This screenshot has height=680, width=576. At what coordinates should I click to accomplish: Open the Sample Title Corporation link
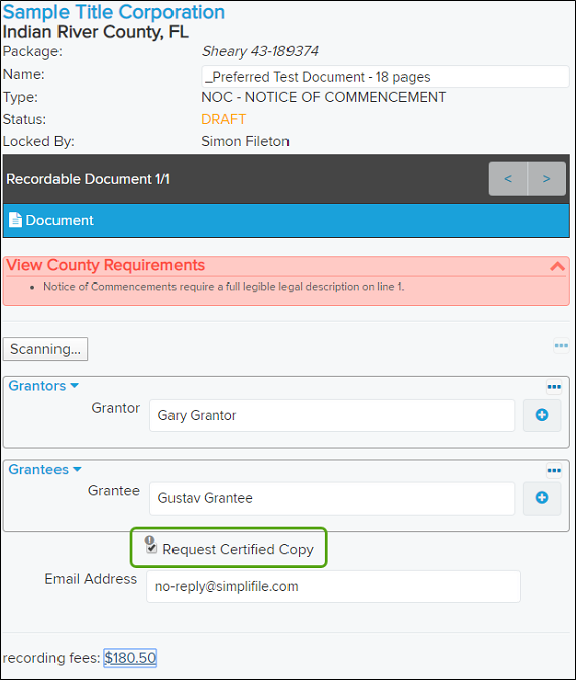tap(114, 12)
